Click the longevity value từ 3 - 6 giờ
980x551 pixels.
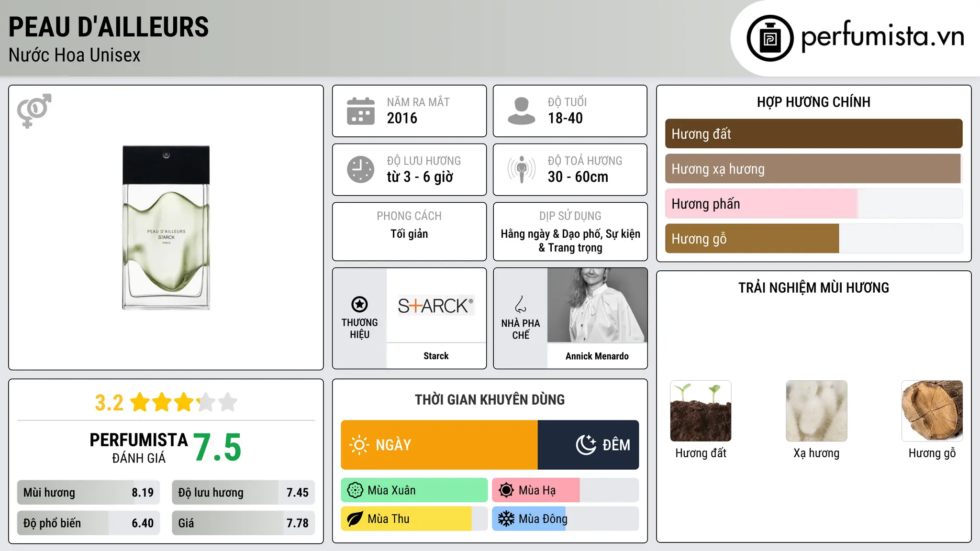pyautogui.click(x=420, y=177)
